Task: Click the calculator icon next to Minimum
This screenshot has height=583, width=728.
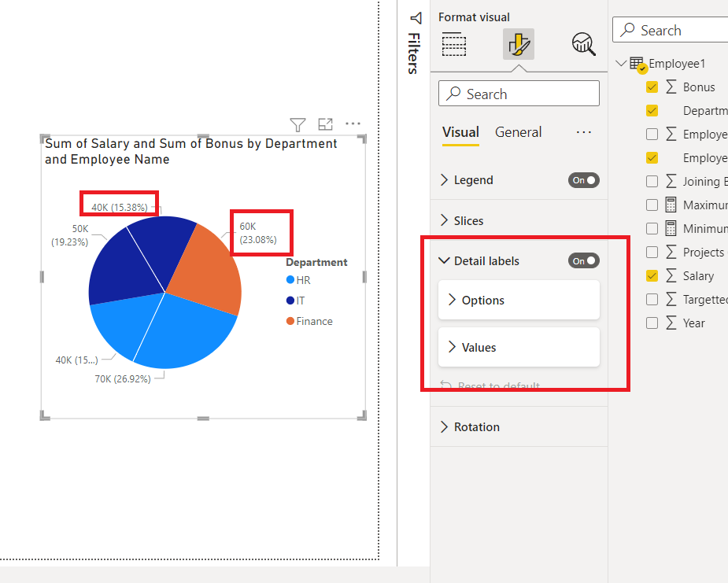Action: [x=671, y=228]
